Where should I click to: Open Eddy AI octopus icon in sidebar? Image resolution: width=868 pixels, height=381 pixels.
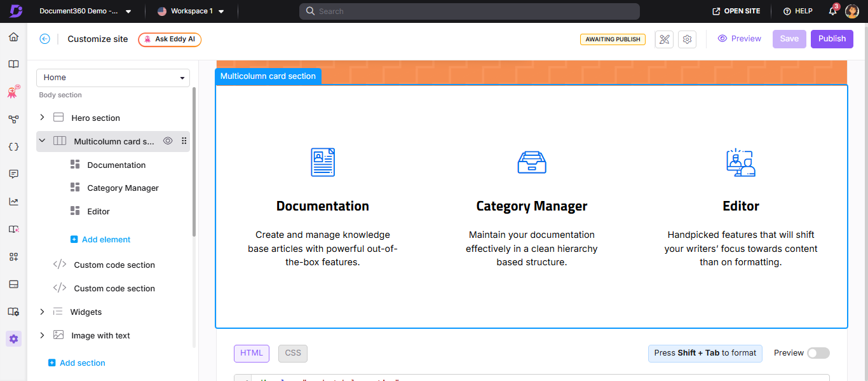pos(13,92)
